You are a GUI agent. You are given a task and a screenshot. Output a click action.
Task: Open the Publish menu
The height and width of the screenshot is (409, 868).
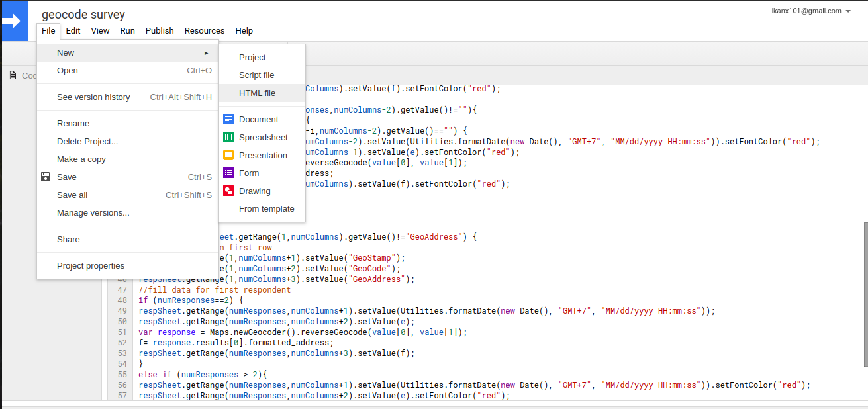click(x=160, y=30)
